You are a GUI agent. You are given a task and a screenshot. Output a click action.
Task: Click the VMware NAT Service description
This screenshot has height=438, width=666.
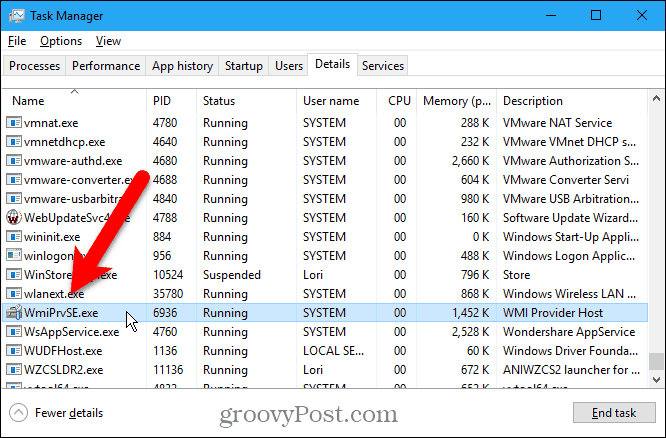pyautogui.click(x=557, y=123)
